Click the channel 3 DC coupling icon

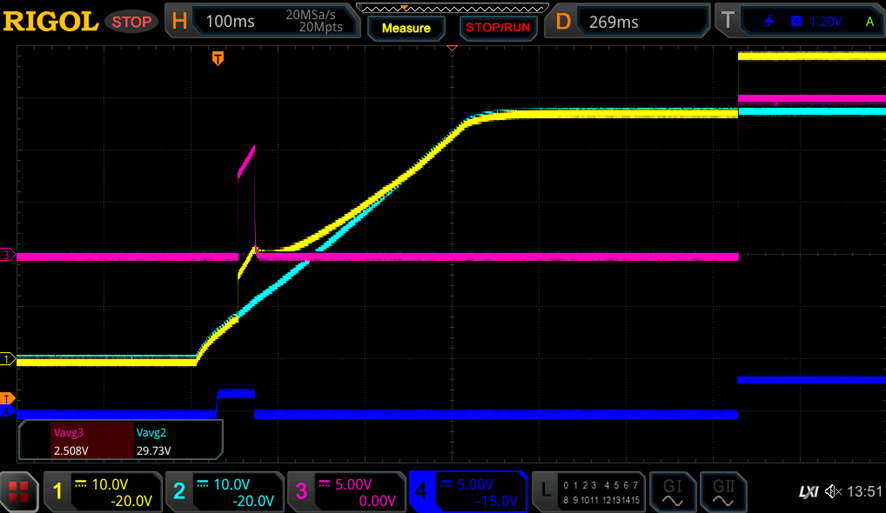coord(324,484)
